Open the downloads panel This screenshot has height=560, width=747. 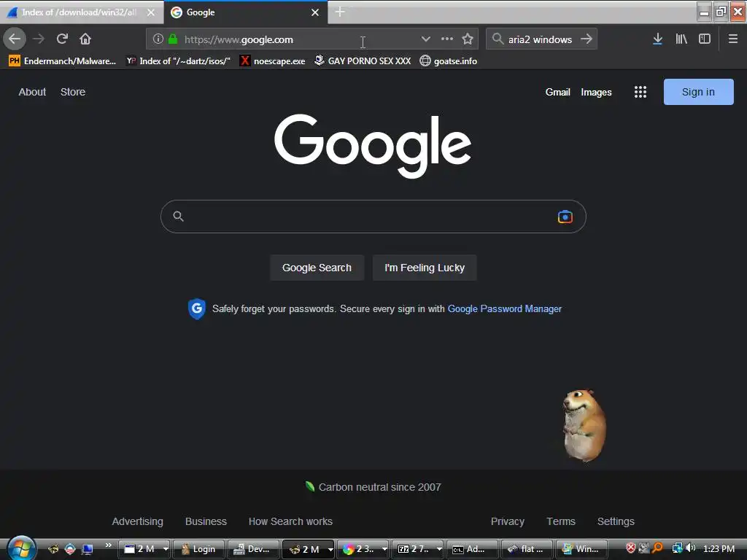657,39
